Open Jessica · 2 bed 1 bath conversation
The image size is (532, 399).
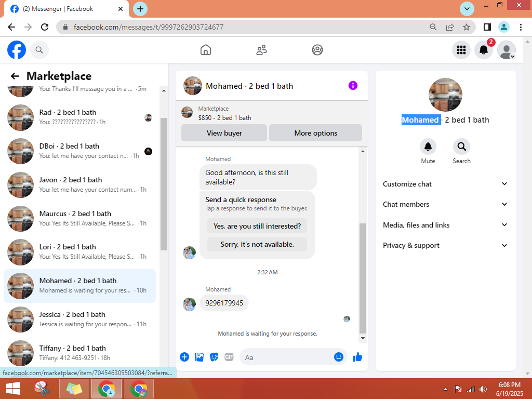[x=79, y=320]
